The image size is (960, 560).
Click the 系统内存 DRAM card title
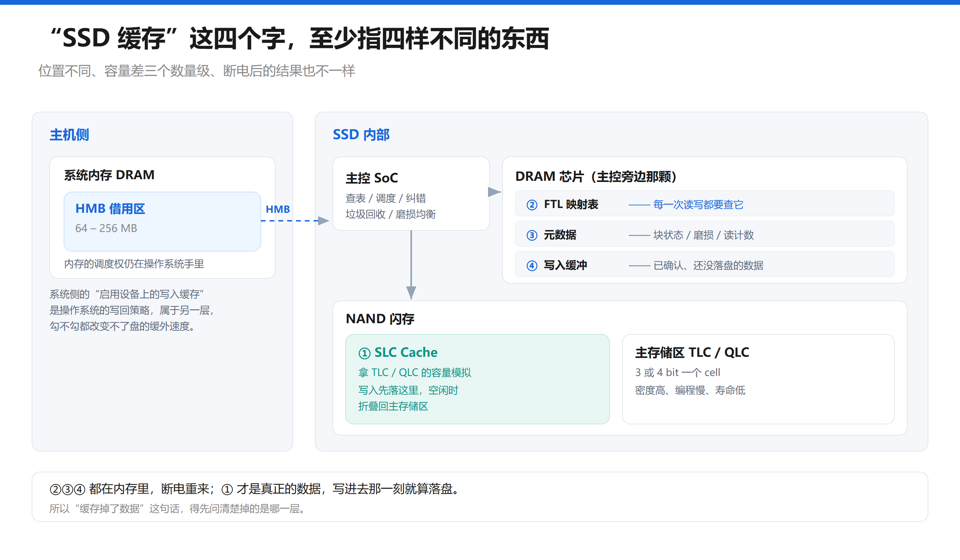109,175
